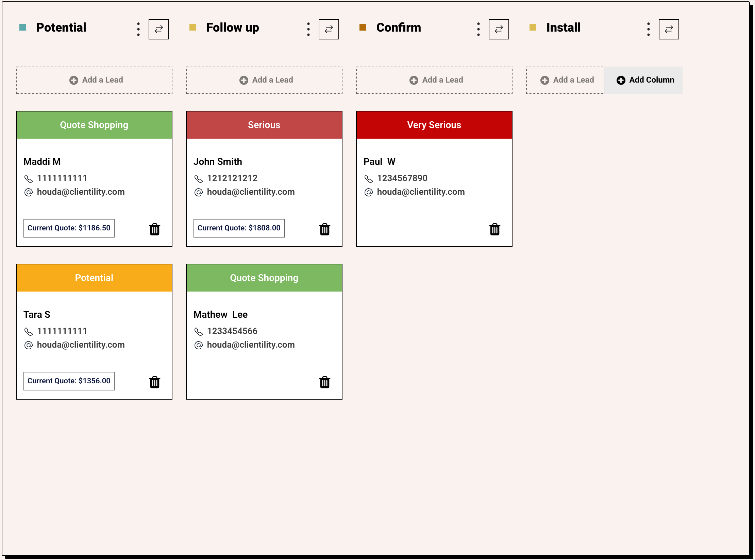755x560 pixels.
Task: Delete the Tara S lead card
Action: (155, 382)
